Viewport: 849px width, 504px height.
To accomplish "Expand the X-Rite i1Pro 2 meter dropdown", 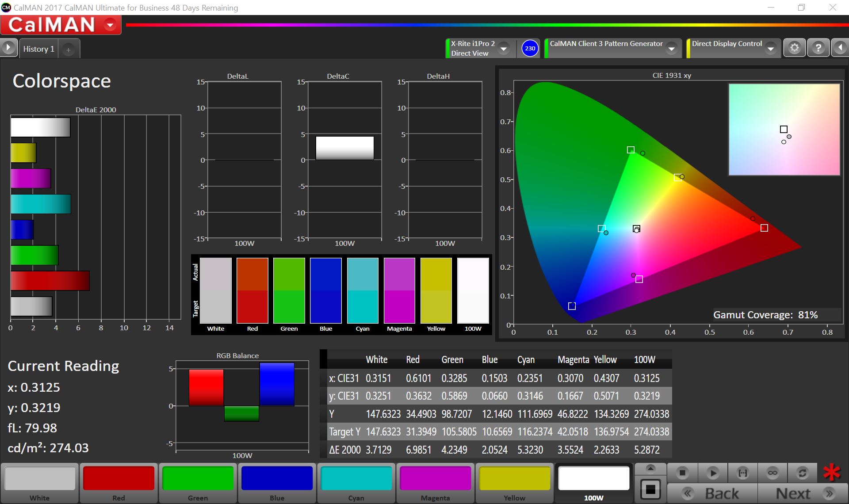I will coord(504,49).
